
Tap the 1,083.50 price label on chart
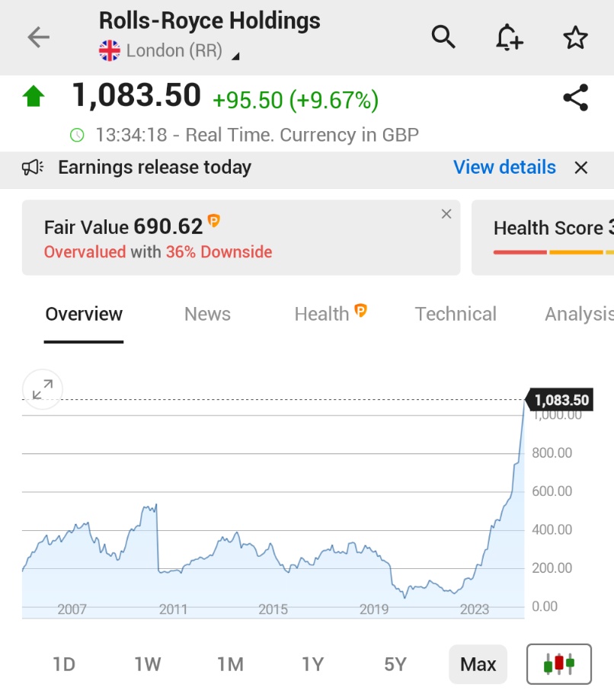(560, 400)
